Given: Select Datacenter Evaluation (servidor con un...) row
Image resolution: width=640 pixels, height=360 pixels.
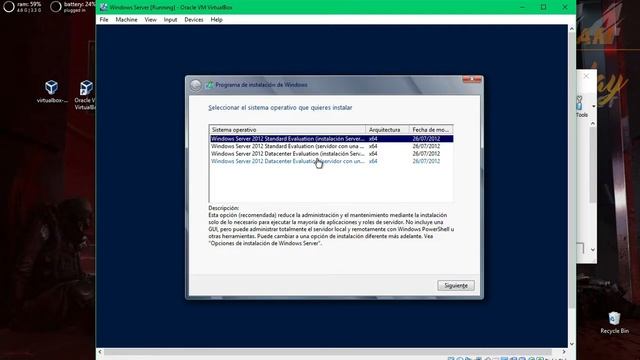Looking at the screenshot, I should tap(331, 161).
